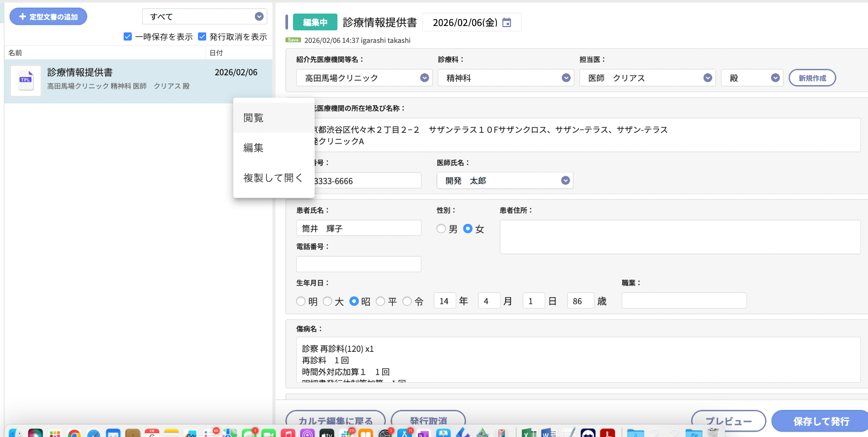This screenshot has height=437, width=868.
Task: Click the プレビュー button
Action: [729, 421]
